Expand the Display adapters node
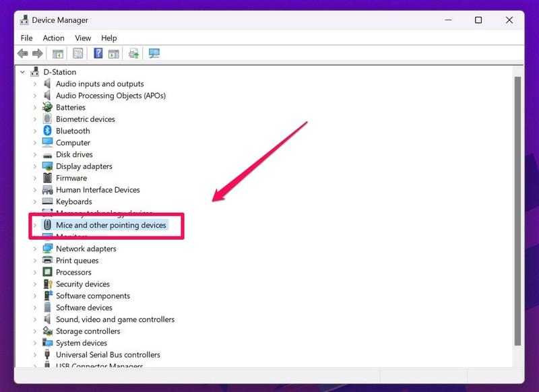 click(35, 166)
